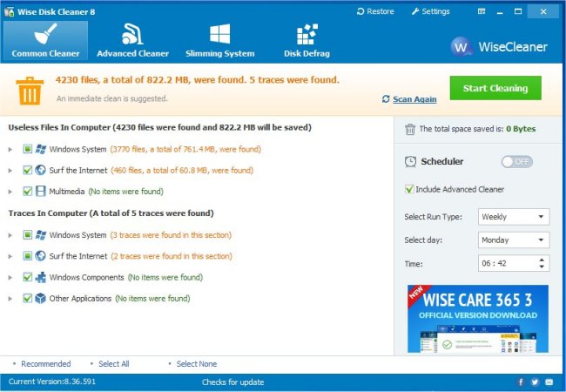Click the Current Version:8.36.591 text

click(52, 382)
